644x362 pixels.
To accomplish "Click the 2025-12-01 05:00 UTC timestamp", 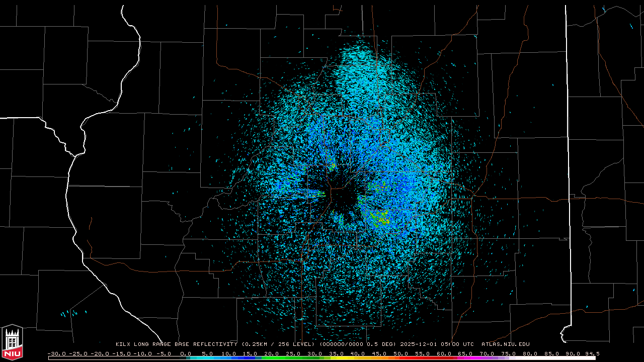I will coord(437,344).
